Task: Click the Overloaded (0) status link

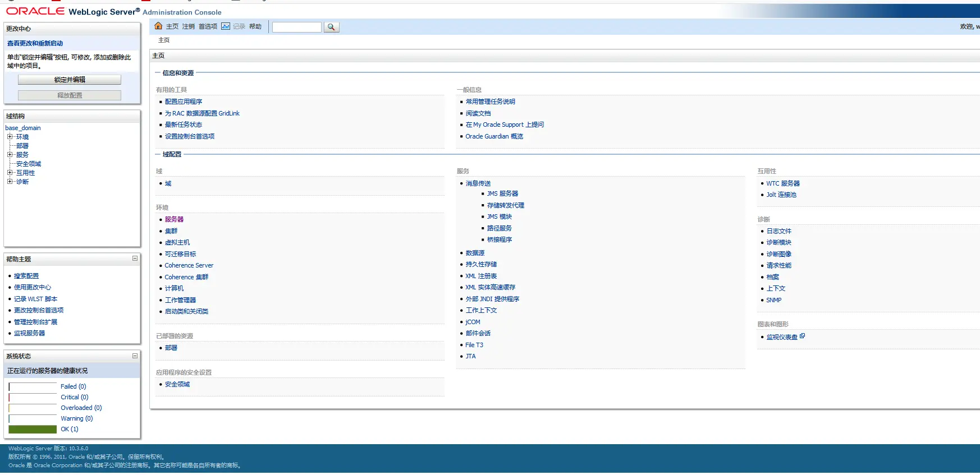Action: coord(81,408)
